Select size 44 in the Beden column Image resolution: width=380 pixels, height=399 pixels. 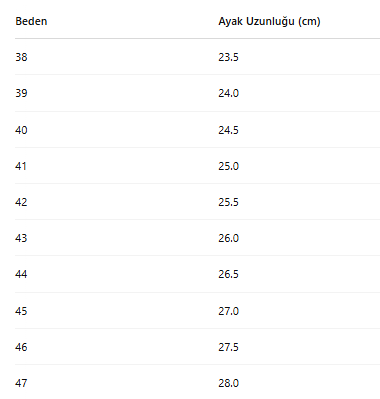click(21, 274)
